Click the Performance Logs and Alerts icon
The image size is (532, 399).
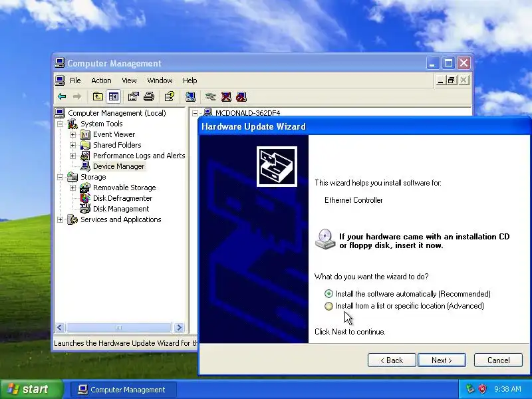pos(85,156)
